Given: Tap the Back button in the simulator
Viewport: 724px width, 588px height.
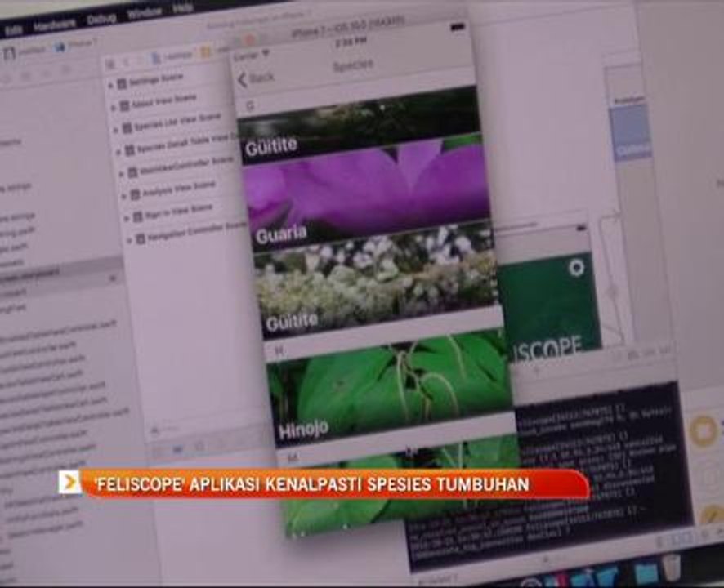Looking at the screenshot, I should pos(257,78).
